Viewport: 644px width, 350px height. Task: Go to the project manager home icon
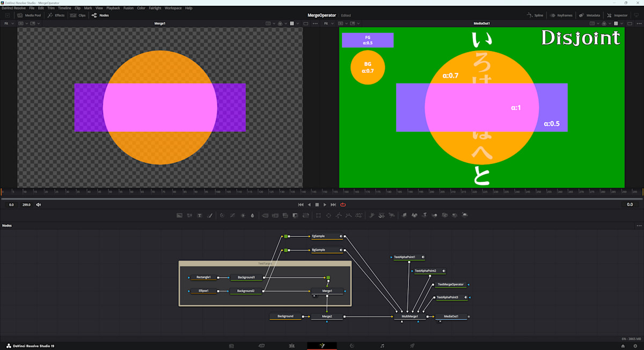coord(623,346)
